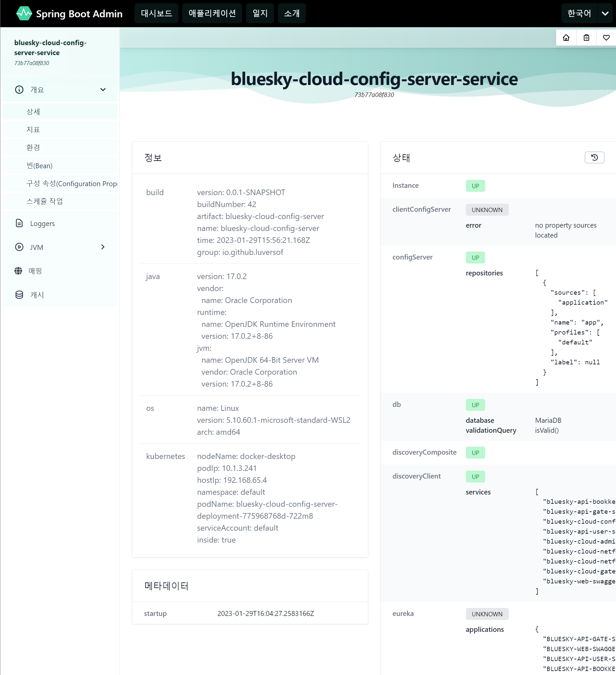Expand the JVM section chevron
616x675 pixels.
103,247
